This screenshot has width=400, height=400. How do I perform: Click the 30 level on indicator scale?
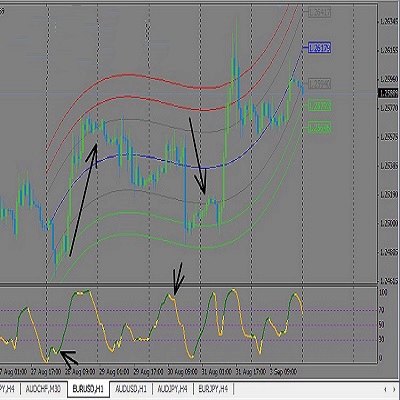382,340
